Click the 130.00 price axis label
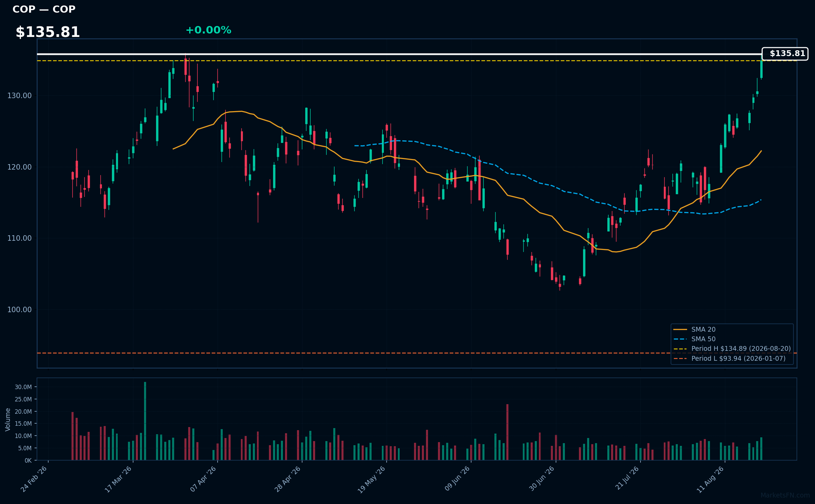Screen dimensions: 815x504 pyautogui.click(x=20, y=96)
